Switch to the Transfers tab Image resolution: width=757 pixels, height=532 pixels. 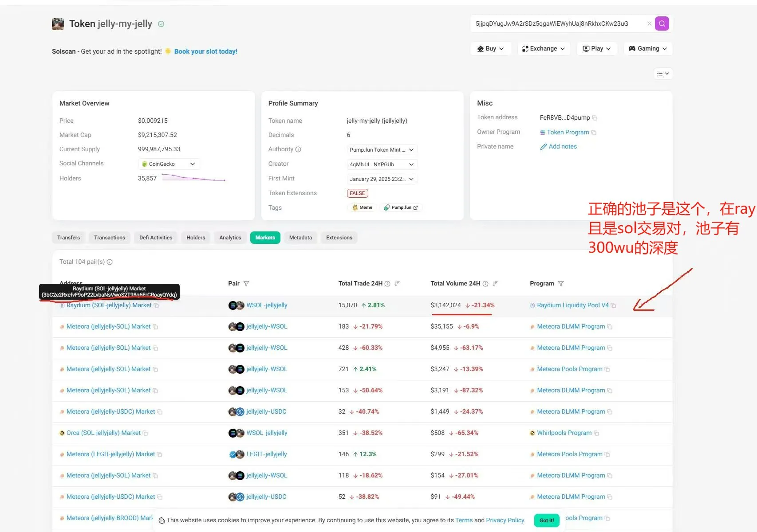tap(69, 238)
